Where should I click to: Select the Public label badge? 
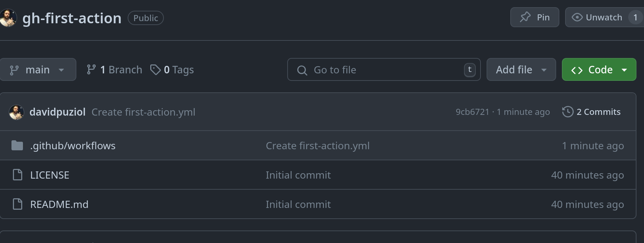[146, 18]
